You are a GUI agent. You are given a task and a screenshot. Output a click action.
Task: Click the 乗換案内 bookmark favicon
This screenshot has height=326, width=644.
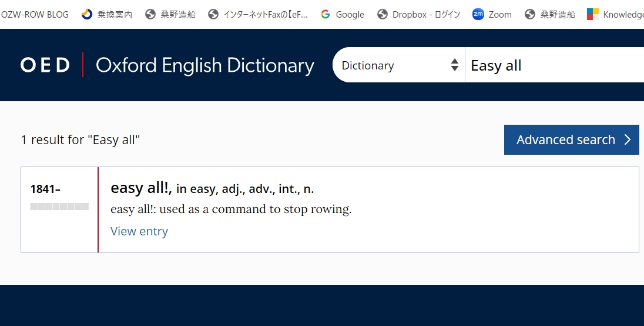coord(87,14)
